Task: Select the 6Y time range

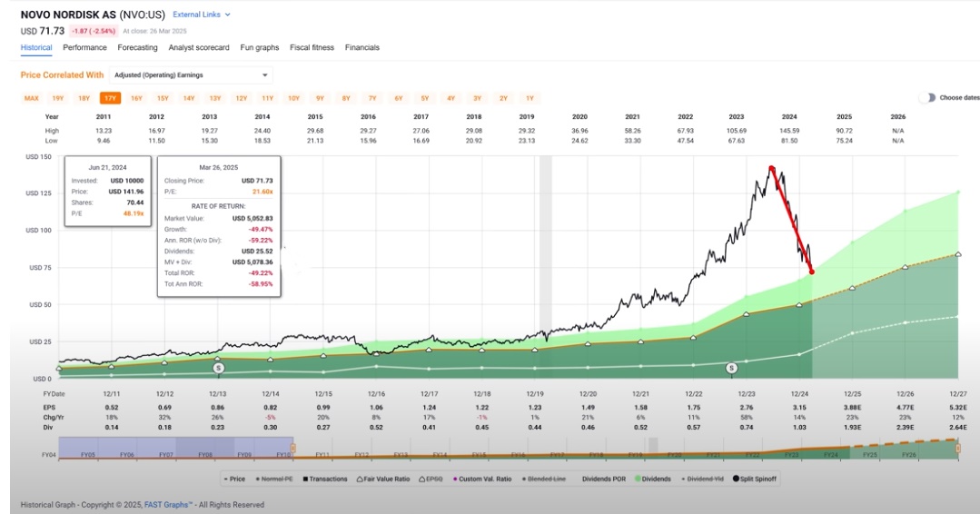Action: pos(399,98)
